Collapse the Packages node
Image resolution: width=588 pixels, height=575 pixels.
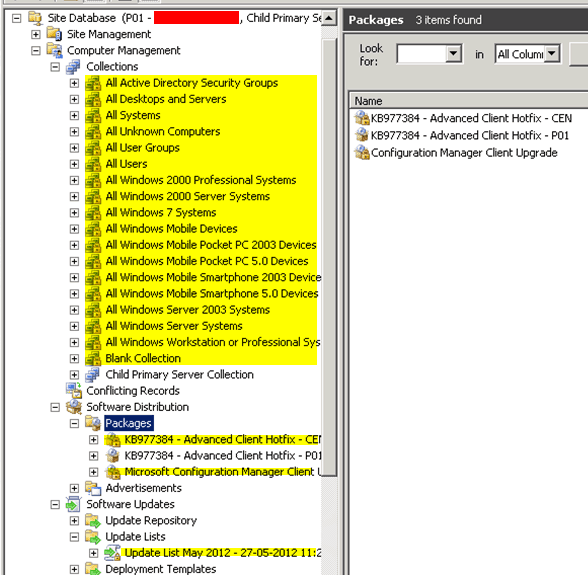tap(74, 423)
